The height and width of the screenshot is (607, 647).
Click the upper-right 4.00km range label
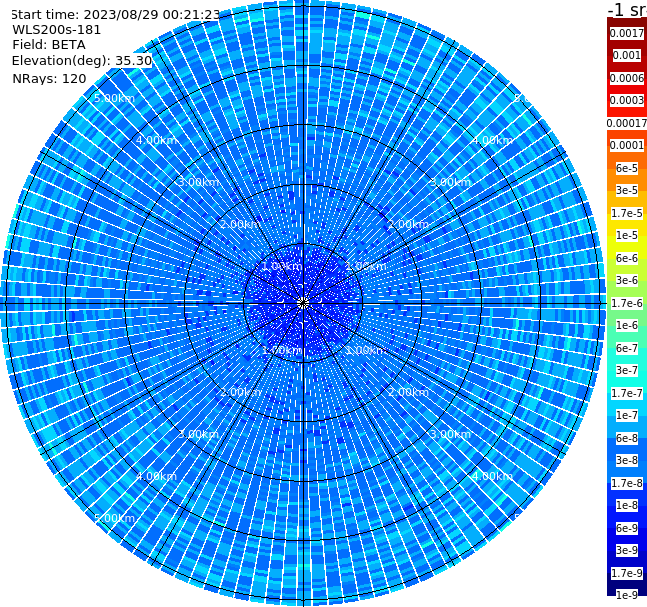(x=492, y=140)
